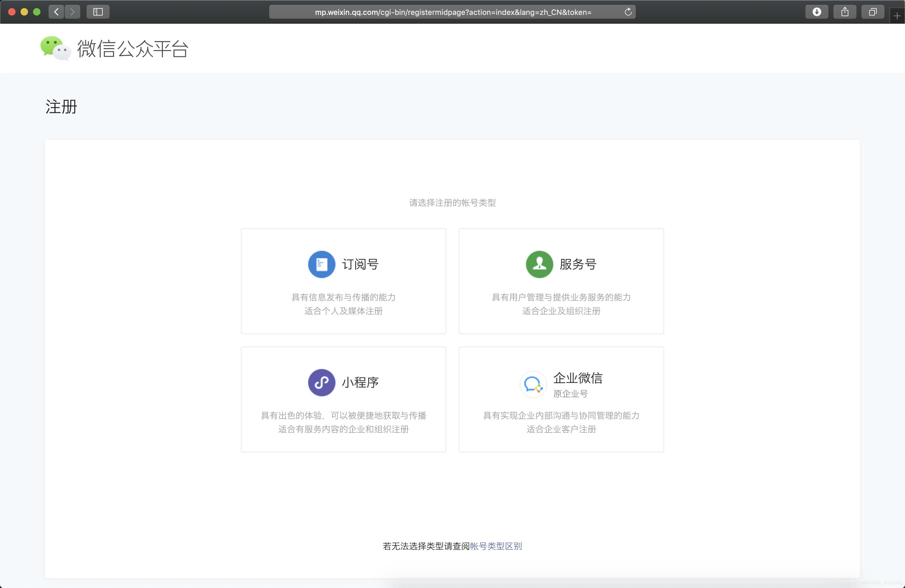Open the Downloads list in the toolbar
Image resolution: width=905 pixels, height=588 pixels.
coord(817,12)
